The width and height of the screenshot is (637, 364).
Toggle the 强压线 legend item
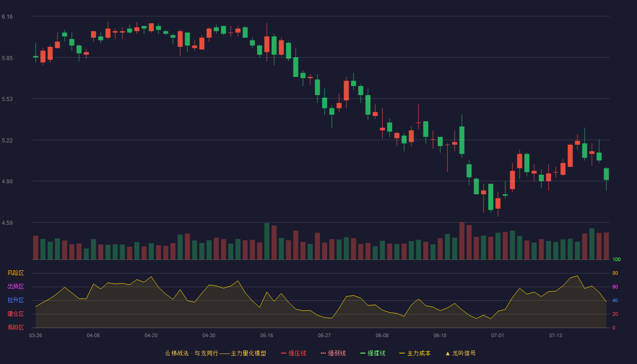pos(293,353)
